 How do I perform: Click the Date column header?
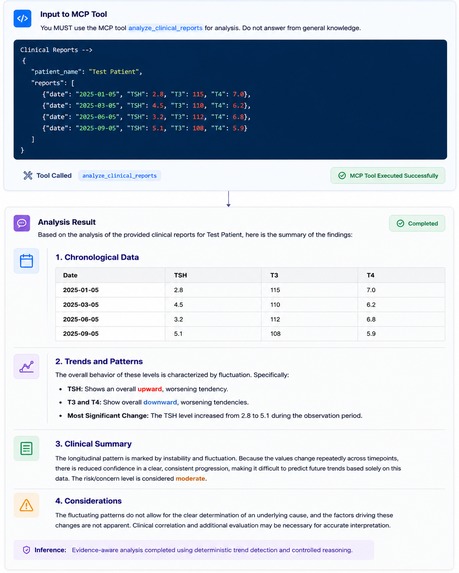tap(70, 275)
